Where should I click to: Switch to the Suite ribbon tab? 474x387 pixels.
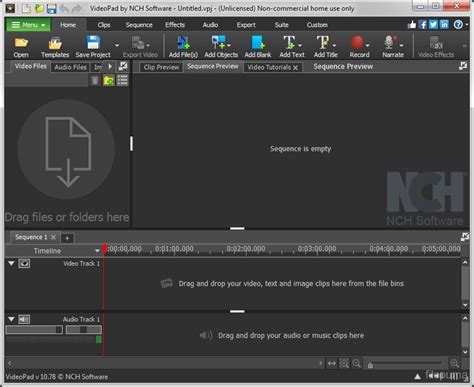(x=281, y=25)
